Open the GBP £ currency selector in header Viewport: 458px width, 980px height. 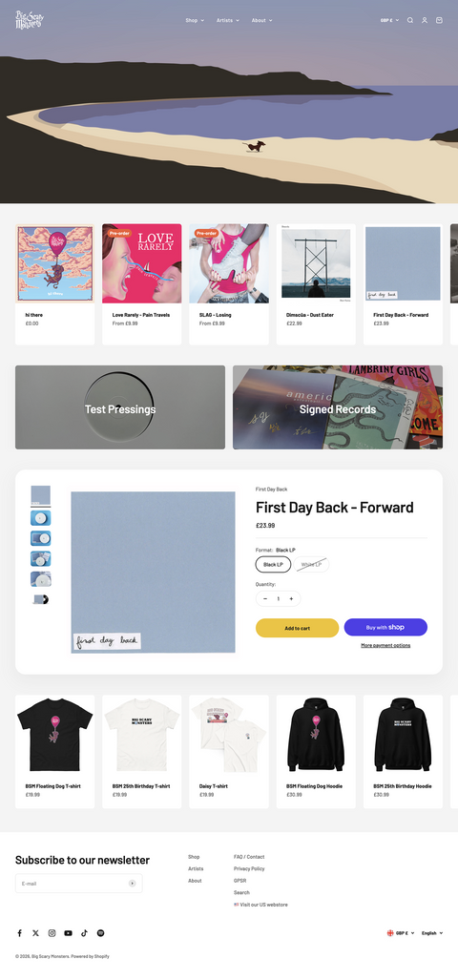pyautogui.click(x=390, y=20)
